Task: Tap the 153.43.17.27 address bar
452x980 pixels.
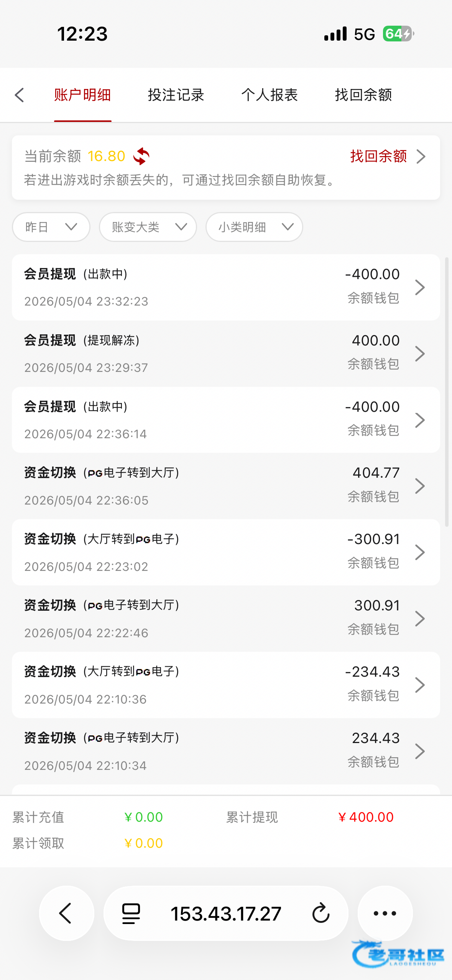Action: click(x=226, y=913)
